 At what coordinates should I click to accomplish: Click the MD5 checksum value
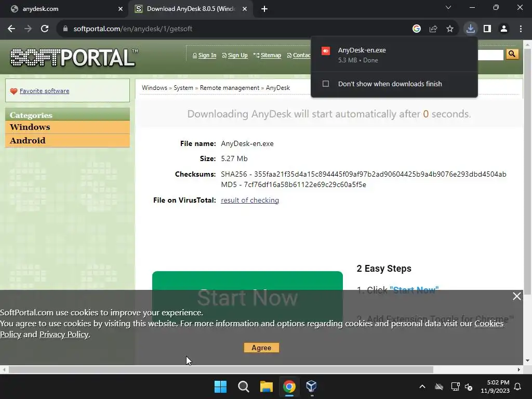point(305,184)
